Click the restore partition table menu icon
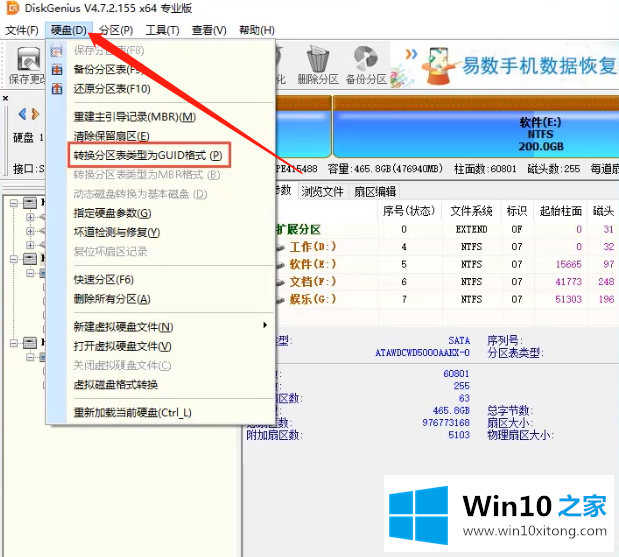Viewport: 619px width, 557px height. (57, 88)
